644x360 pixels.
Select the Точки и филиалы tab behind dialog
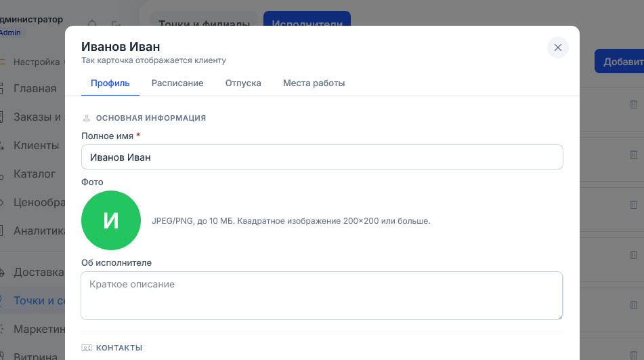204,19
